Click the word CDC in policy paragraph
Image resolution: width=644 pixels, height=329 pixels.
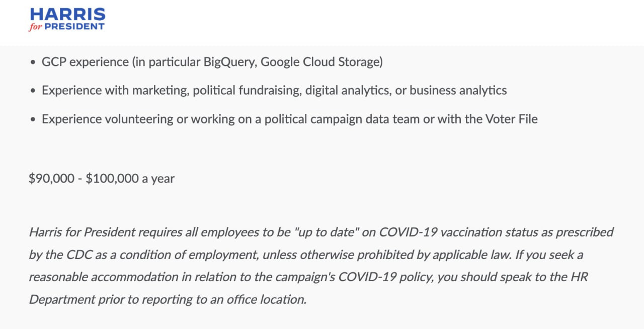79,255
